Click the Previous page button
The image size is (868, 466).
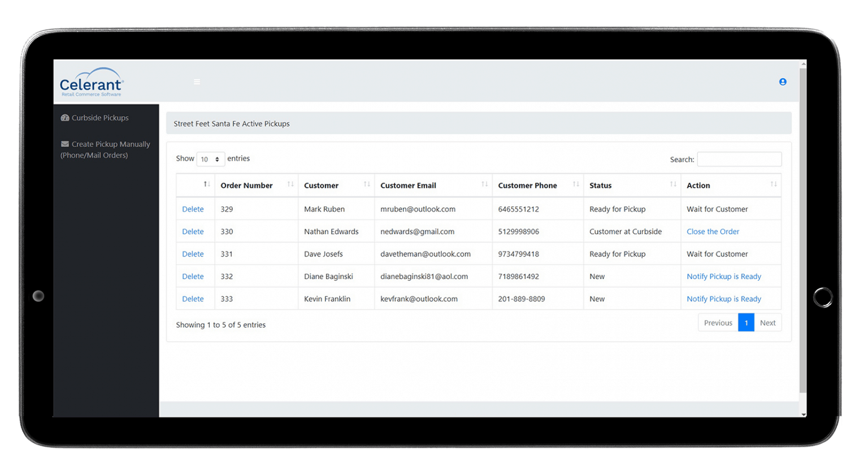(718, 323)
